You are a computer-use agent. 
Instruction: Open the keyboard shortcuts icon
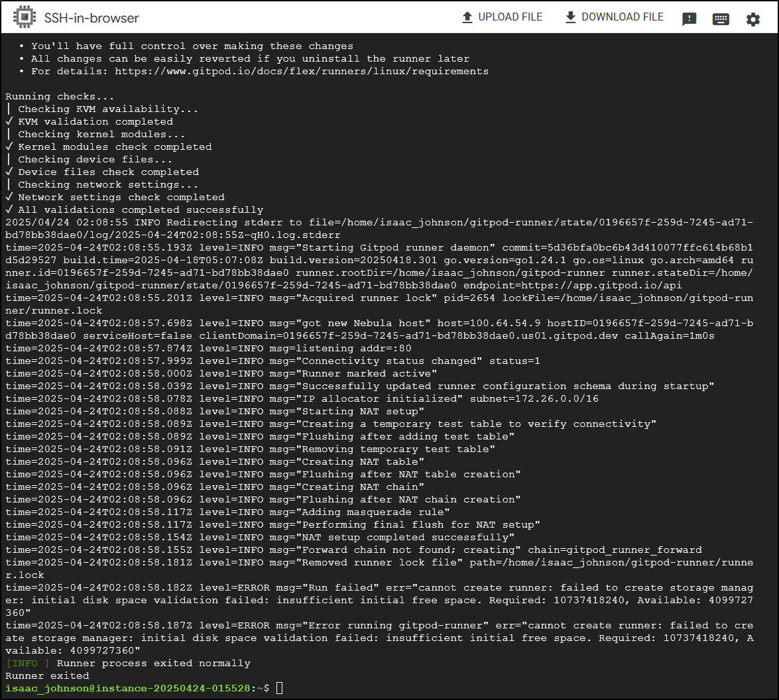pyautogui.click(x=721, y=19)
